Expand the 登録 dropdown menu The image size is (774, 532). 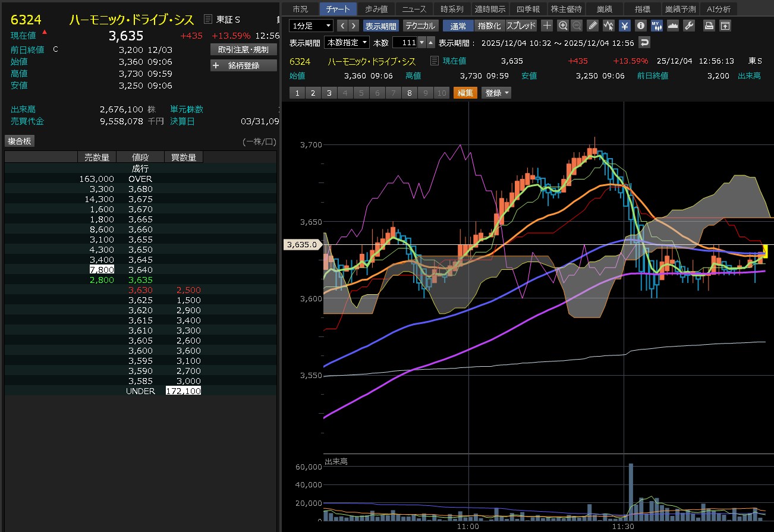coord(497,93)
